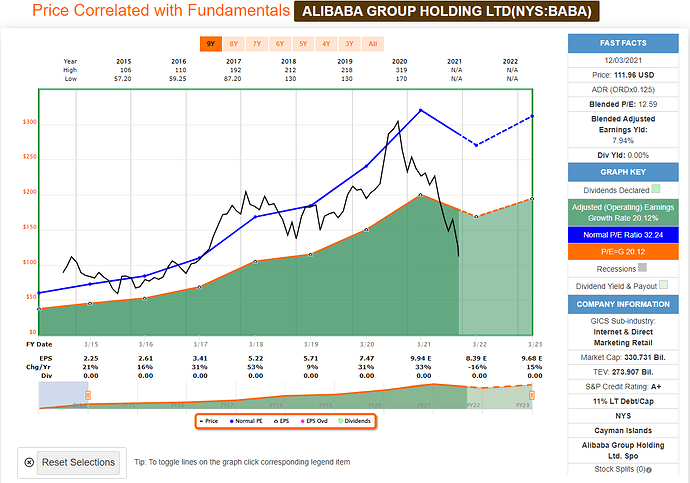Click the right handle of range slider

coord(532,395)
